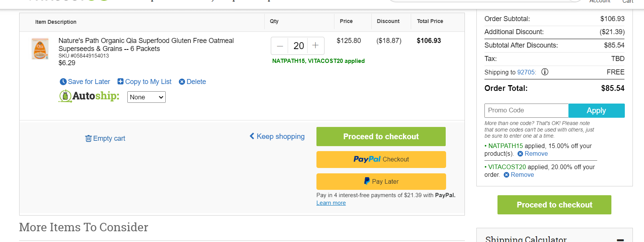Remove the NATPATH15 promo code
Screen dimensions: 644x242
point(532,154)
